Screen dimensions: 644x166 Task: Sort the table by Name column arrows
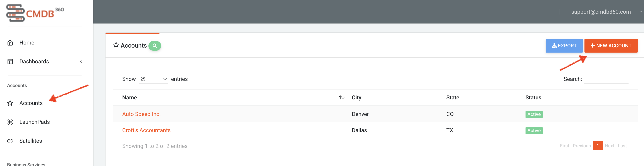click(x=342, y=97)
